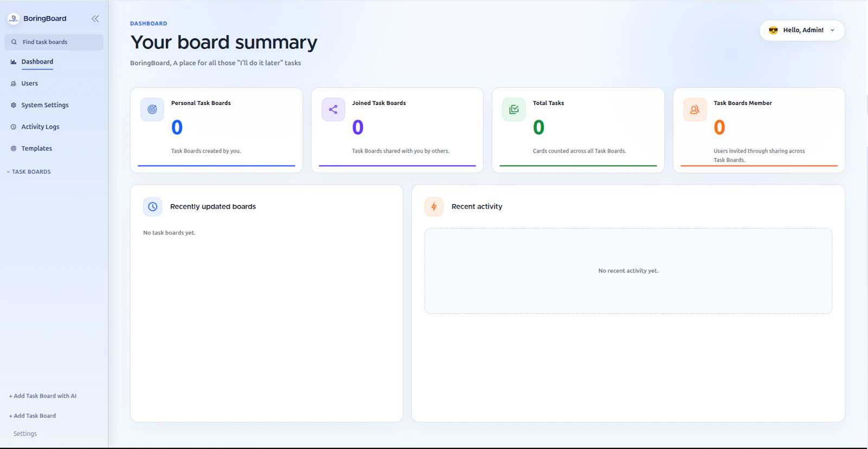
Task: Click the 'Task Boards Member' card title
Action: point(743,103)
